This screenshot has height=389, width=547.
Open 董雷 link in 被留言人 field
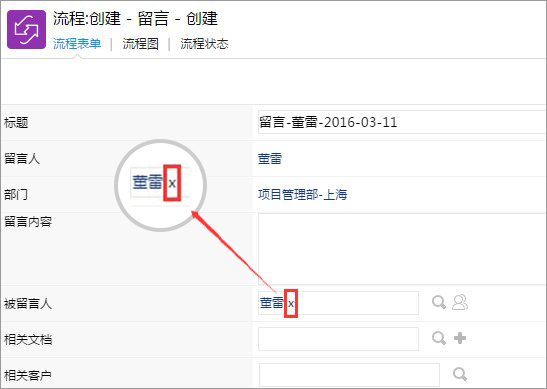click(272, 302)
